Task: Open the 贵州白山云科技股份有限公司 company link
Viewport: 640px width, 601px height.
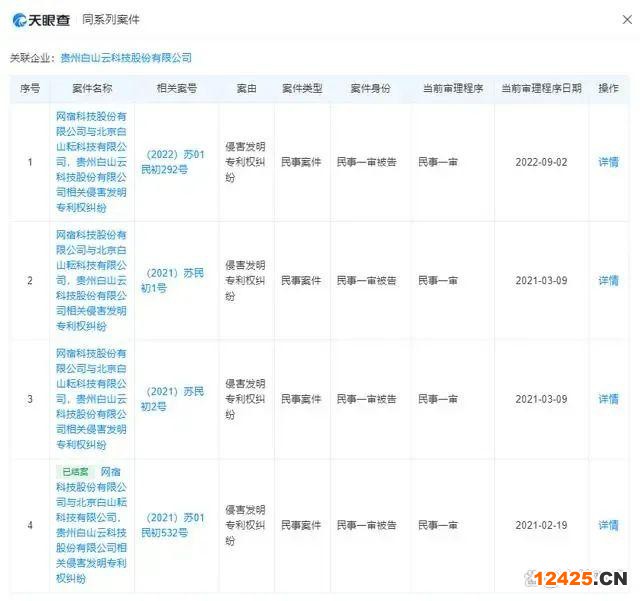Action: click(126, 58)
